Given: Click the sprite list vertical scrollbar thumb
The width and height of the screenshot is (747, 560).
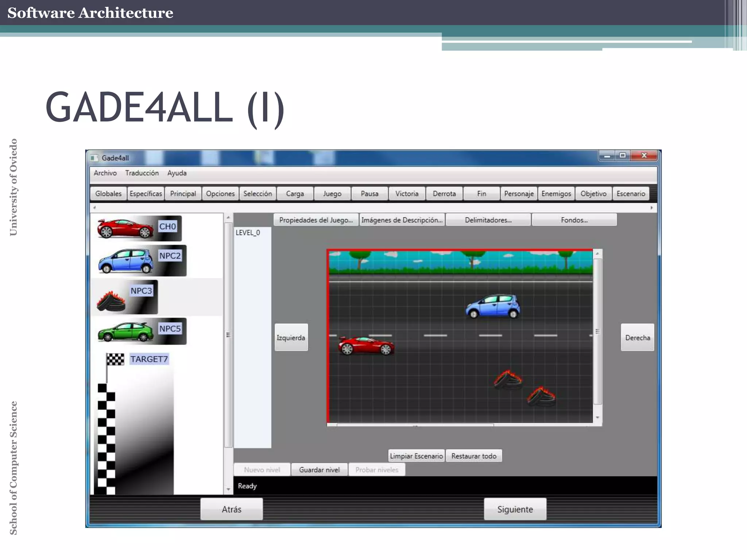Looking at the screenshot, I should (x=228, y=335).
